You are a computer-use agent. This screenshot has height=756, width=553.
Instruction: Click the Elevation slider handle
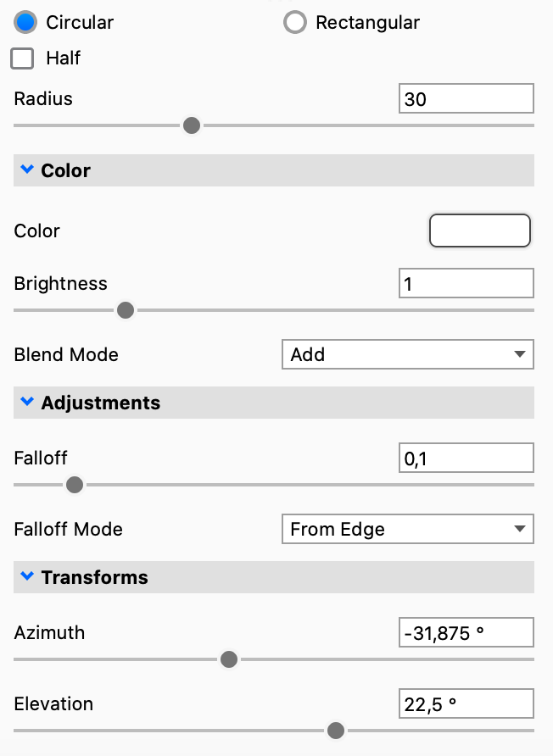[336, 731]
